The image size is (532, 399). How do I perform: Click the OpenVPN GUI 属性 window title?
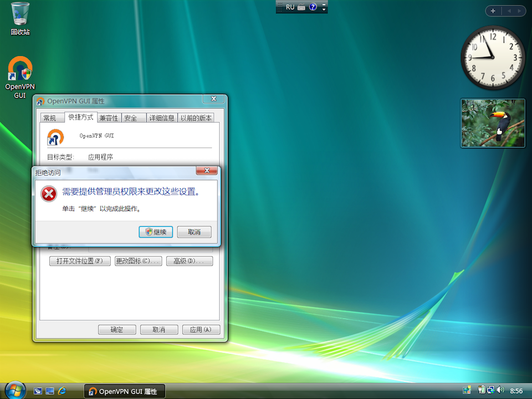pos(76,101)
